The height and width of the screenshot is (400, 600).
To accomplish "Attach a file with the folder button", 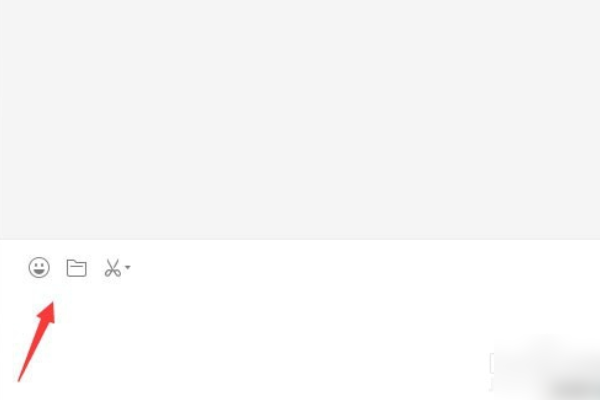I will pos(77,268).
